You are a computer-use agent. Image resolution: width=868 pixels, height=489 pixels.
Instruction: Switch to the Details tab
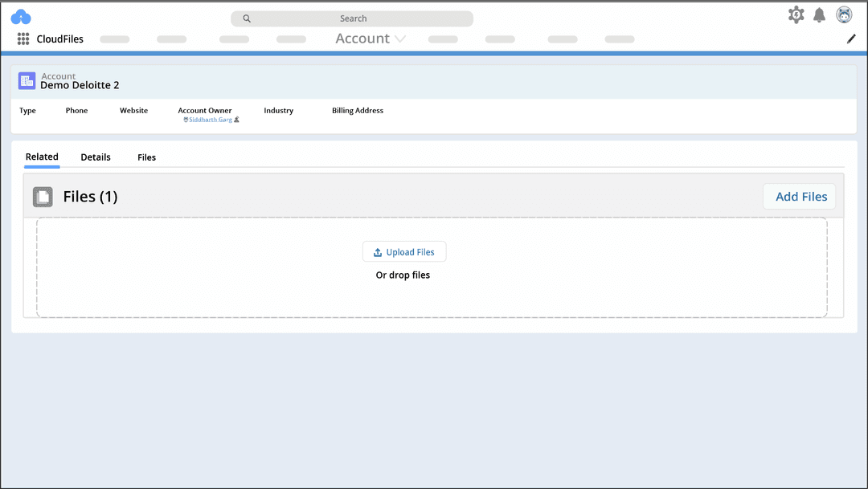tap(95, 157)
